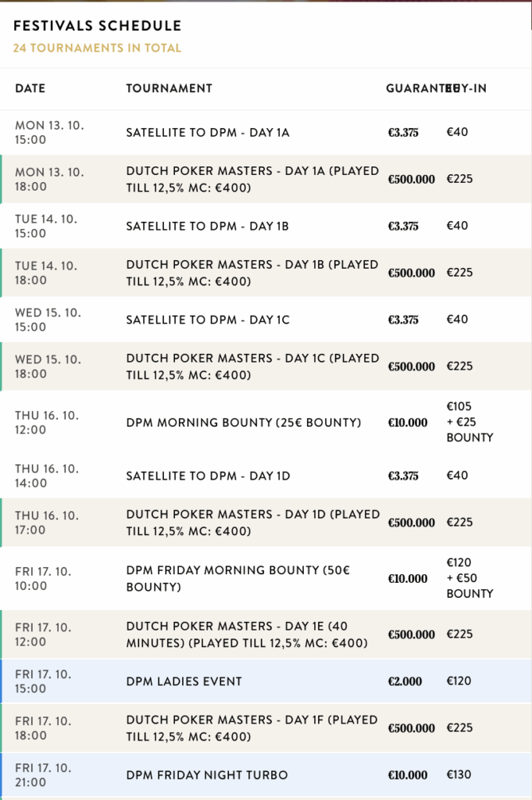532x800 pixels.
Task: Open DPM Morning Bounty (25€ Bounty) tournament
Action: [243, 423]
